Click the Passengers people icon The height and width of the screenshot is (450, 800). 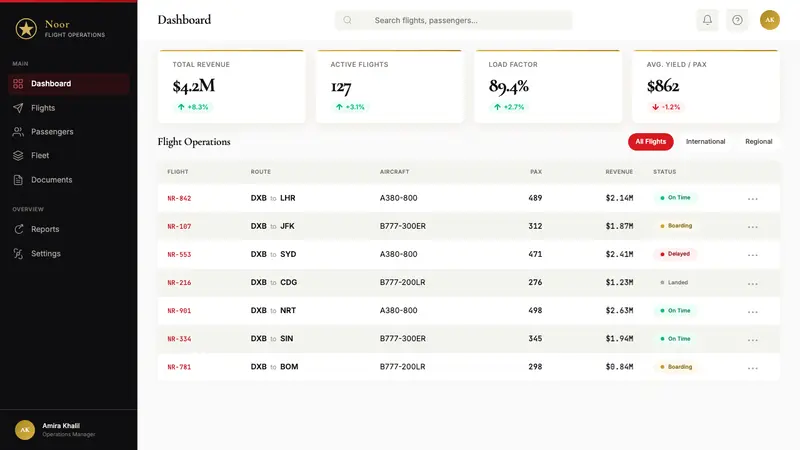click(18, 132)
